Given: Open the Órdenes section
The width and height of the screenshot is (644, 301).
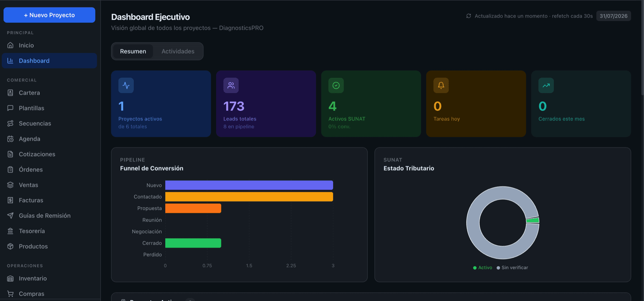Looking at the screenshot, I should [49, 170].
